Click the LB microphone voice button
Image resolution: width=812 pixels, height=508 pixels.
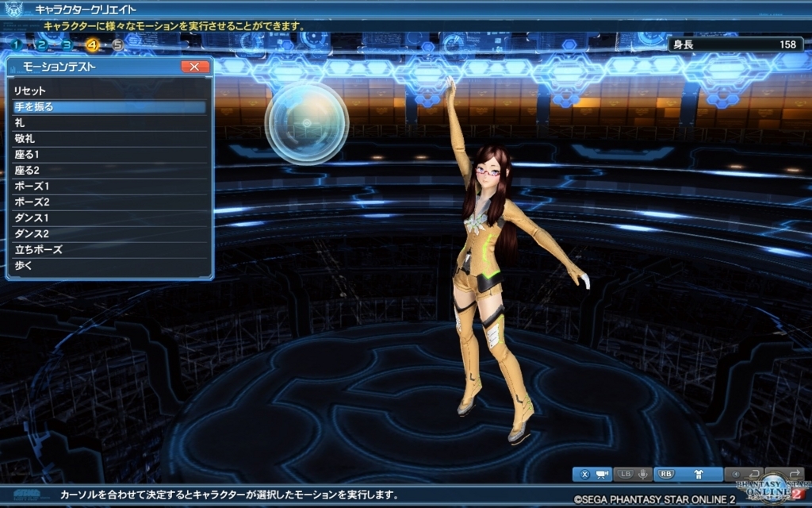tap(634, 474)
